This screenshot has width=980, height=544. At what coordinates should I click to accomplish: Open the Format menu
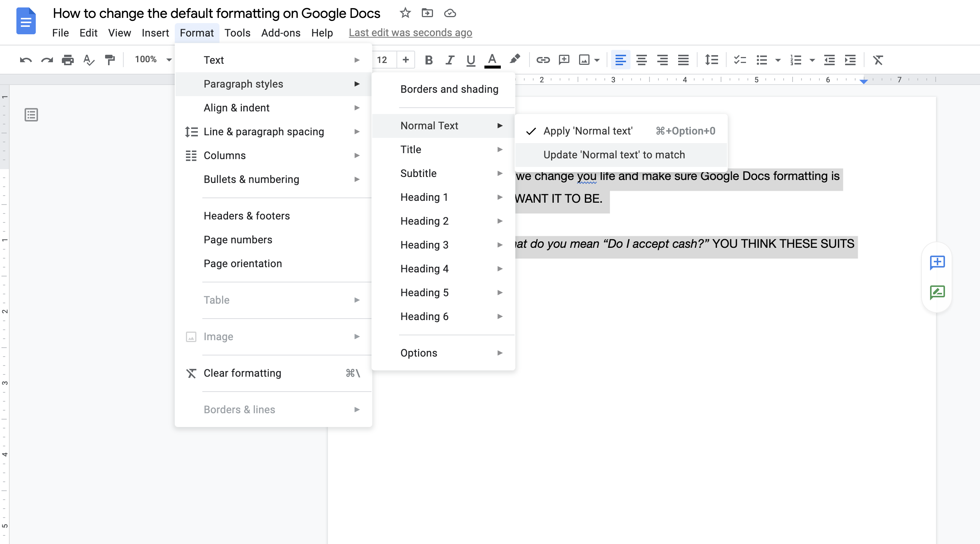pyautogui.click(x=197, y=32)
